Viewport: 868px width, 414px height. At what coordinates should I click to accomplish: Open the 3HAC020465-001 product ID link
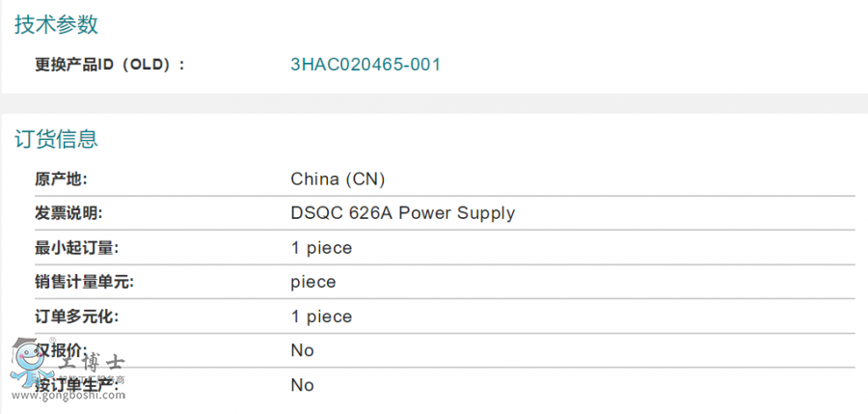click(366, 65)
